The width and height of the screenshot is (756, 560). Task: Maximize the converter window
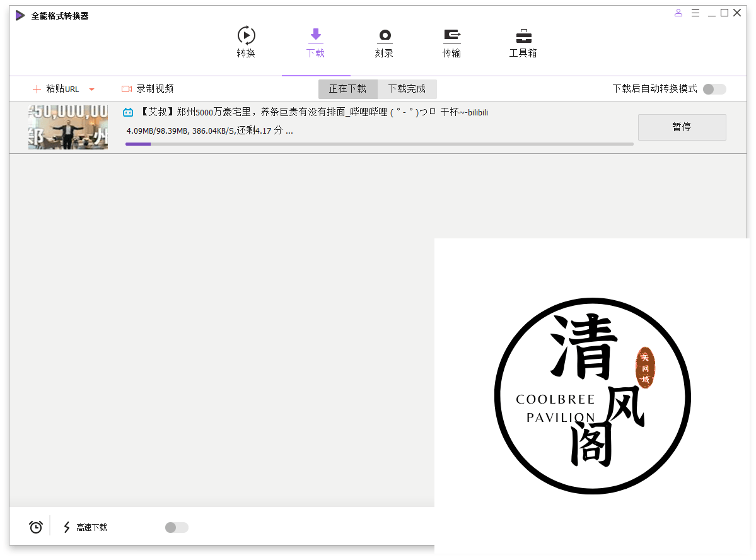724,13
